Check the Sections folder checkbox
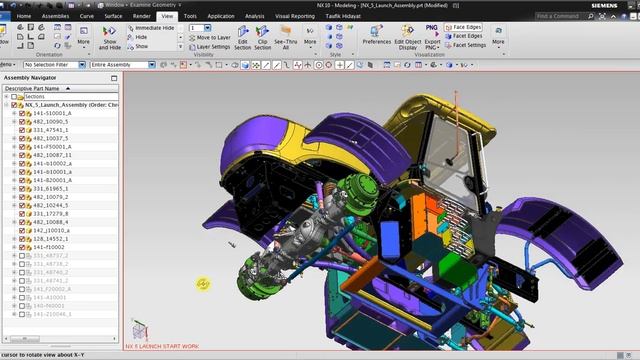Screen dimensions: 640x360 click(x=14, y=97)
